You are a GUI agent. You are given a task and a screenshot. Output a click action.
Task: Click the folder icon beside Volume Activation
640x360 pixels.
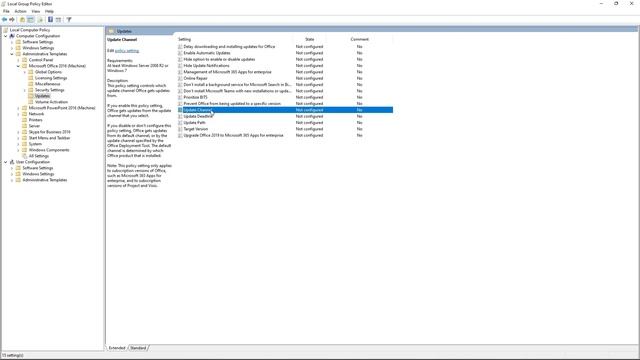coord(31,102)
